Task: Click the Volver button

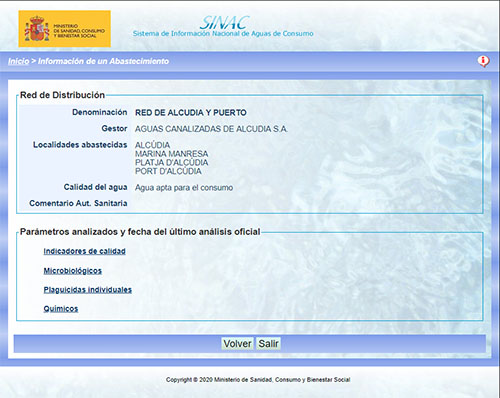Action: tap(237, 344)
